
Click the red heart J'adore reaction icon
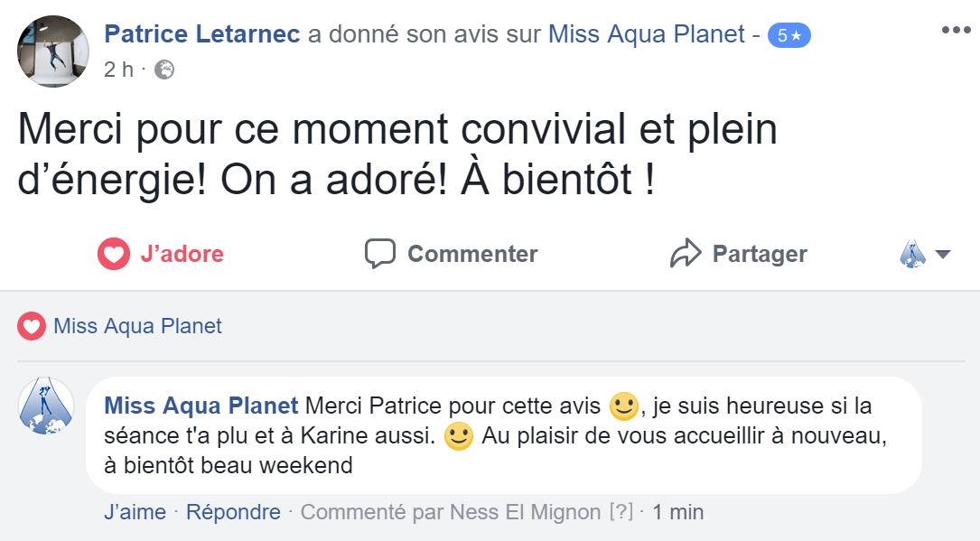[114, 254]
